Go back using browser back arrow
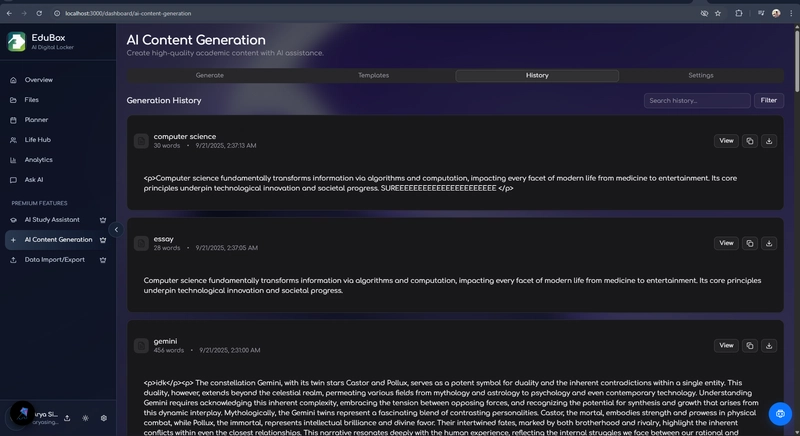This screenshot has width=800, height=436. coord(9,14)
